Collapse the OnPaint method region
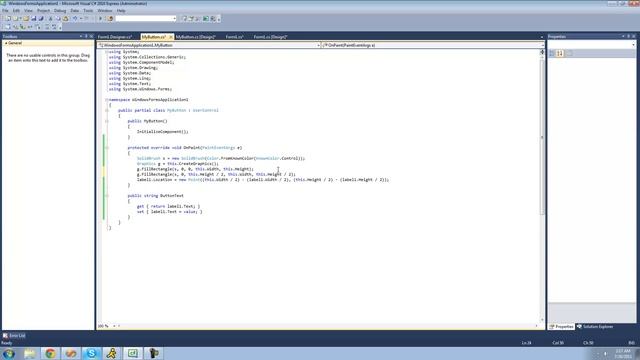The image size is (640, 360). point(107,148)
